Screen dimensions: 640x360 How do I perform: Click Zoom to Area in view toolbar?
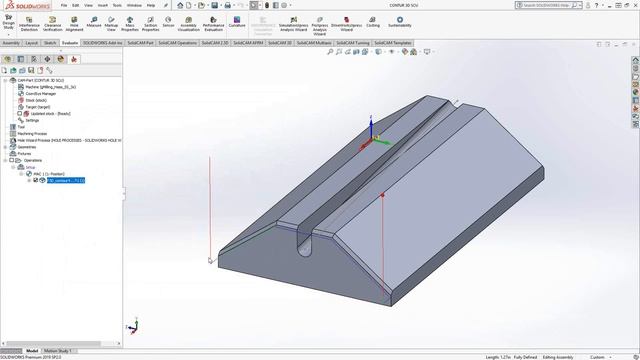339,52
